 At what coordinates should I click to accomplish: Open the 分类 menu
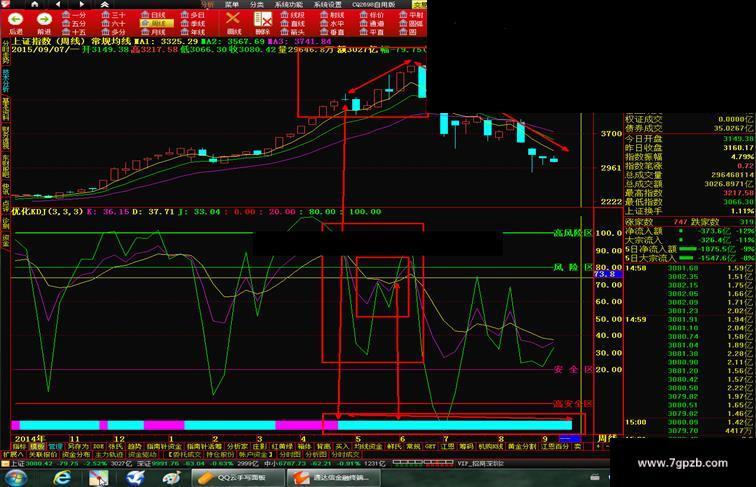[x=256, y=4]
